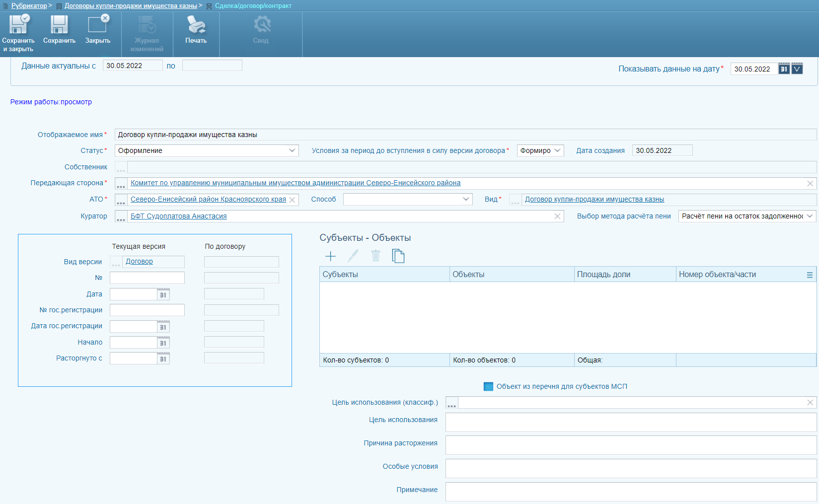819x504 pixels.
Task: Open Северо-Енисейский район Красноярского края link
Action: click(x=208, y=200)
